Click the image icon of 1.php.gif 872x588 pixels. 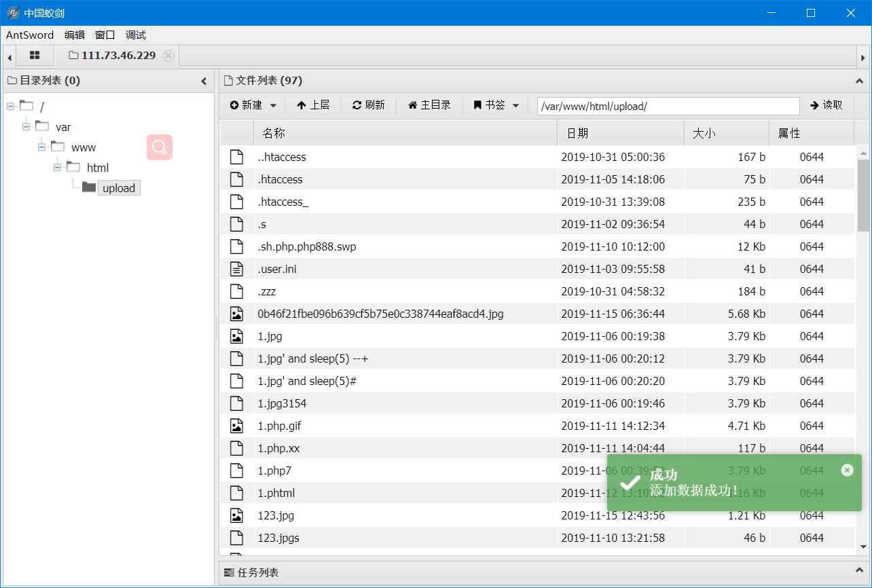(x=236, y=426)
